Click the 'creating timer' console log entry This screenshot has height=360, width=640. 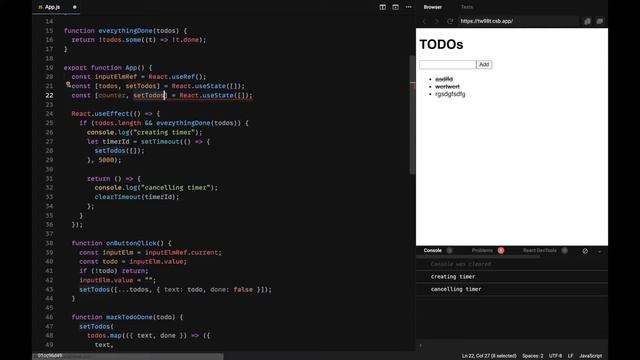pos(453,277)
